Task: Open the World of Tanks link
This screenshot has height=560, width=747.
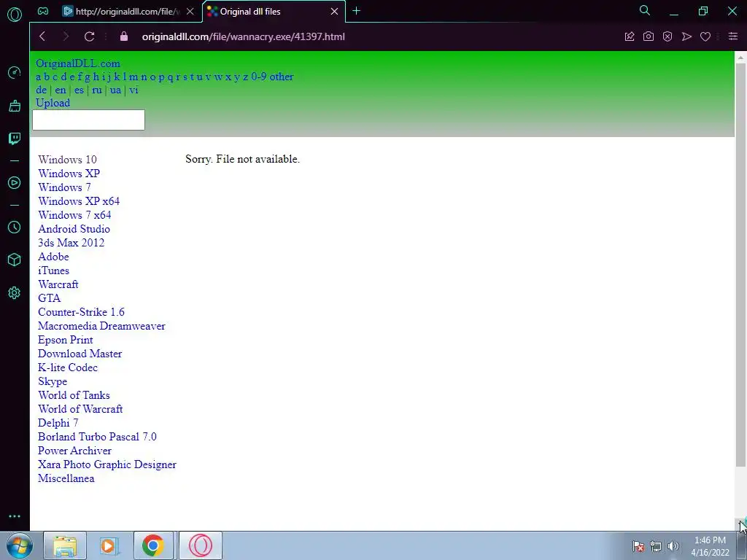Action: click(74, 394)
